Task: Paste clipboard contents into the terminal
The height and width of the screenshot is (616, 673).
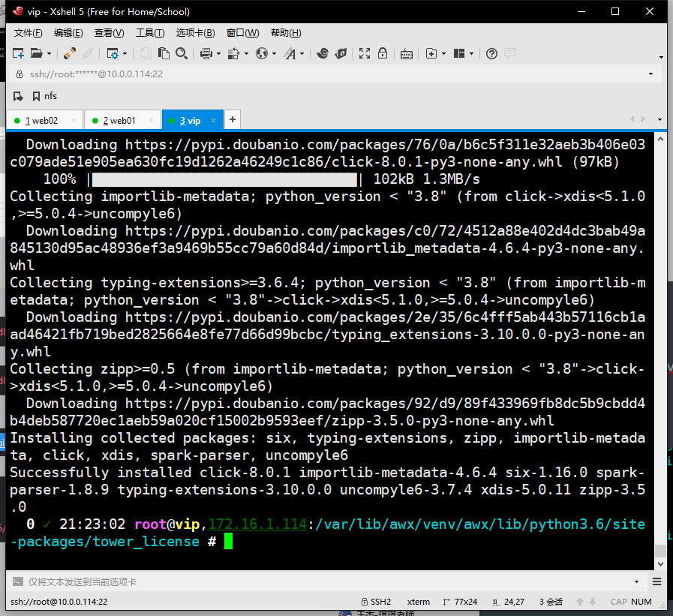Action: click(x=163, y=53)
